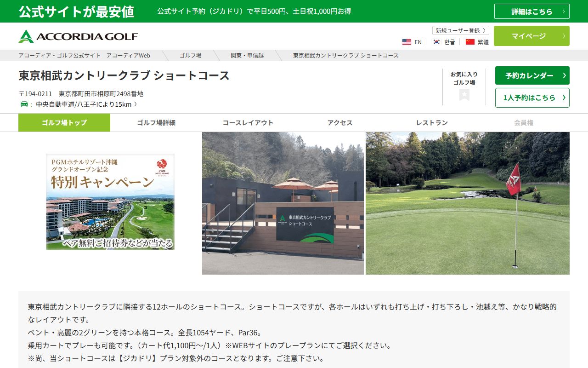
Task: Open 詳細はこちら banner button
Action: 532,11
